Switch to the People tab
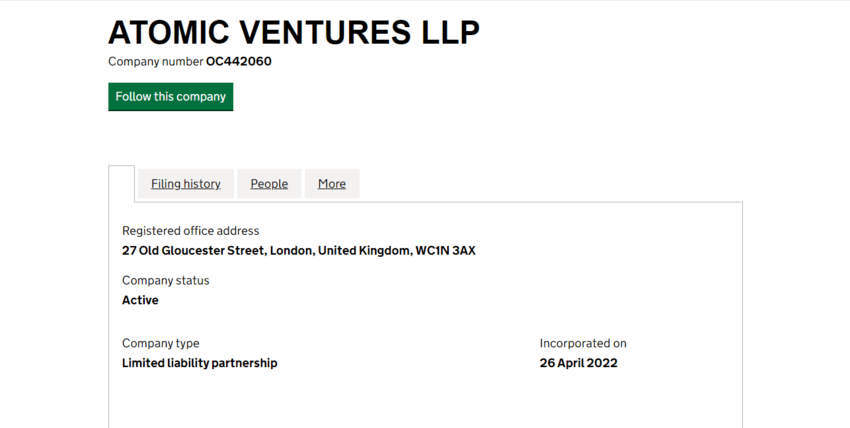Viewport: 850px width, 428px height. point(269,184)
